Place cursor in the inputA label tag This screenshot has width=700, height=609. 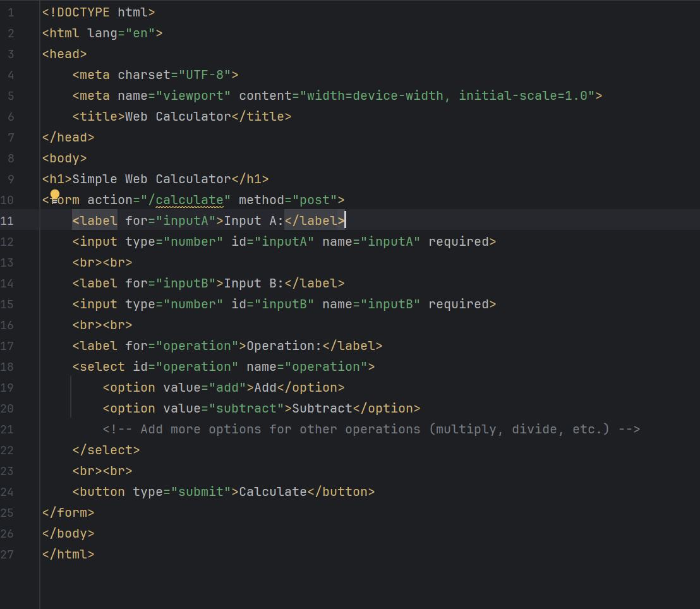95,220
